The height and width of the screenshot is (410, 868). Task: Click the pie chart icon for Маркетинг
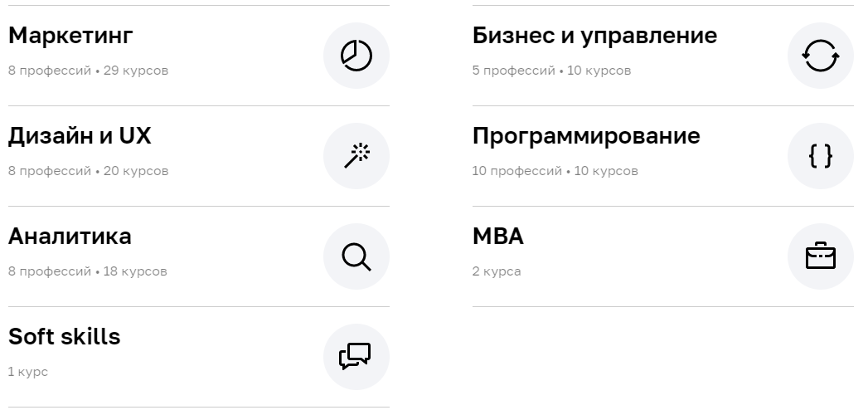click(356, 56)
